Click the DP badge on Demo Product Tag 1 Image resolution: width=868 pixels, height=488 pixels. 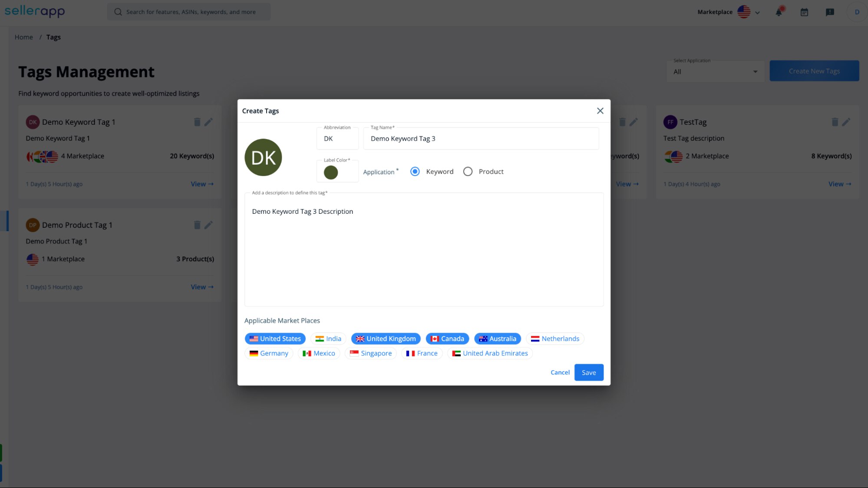(x=33, y=225)
